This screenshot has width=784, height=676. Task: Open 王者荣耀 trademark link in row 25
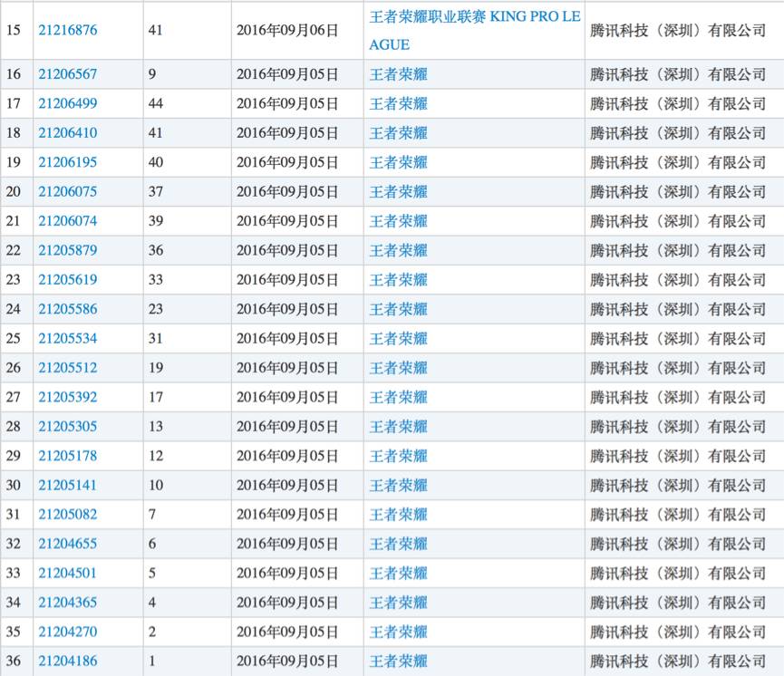pos(399,339)
